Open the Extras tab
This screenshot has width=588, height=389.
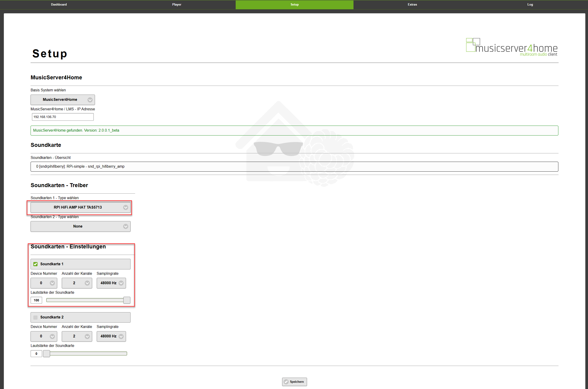412,4
